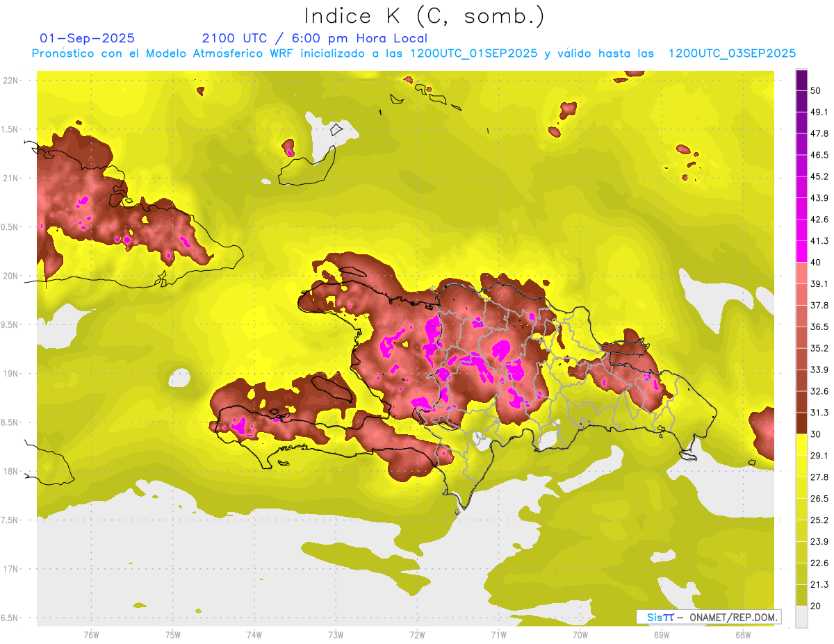Click the longitude label "71W"

point(498,635)
